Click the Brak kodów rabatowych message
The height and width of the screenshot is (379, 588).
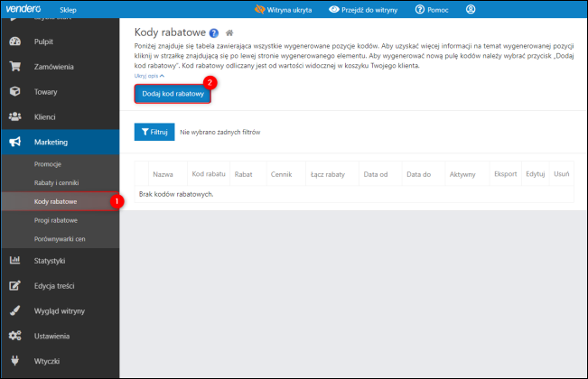coord(176,194)
